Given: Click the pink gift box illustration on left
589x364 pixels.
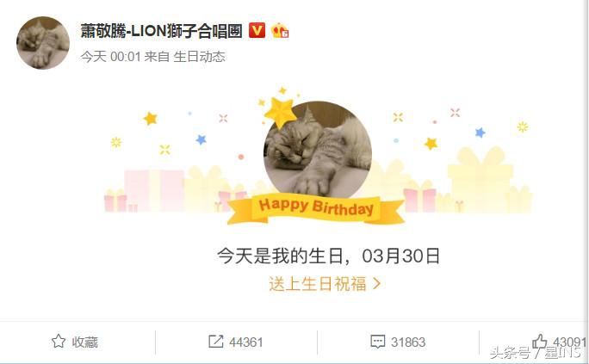Looking at the screenshot, I should coord(154,191).
